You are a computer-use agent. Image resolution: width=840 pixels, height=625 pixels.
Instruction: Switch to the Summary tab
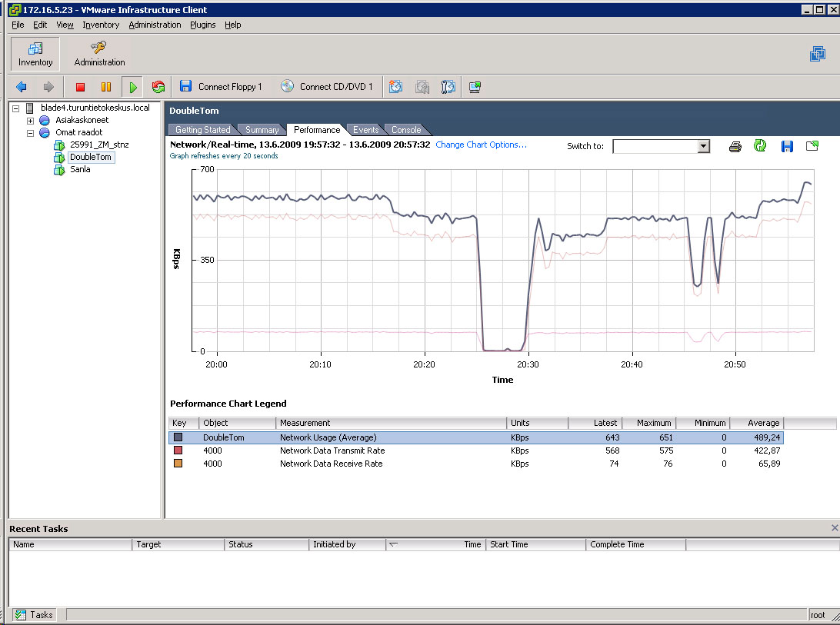[x=262, y=130]
